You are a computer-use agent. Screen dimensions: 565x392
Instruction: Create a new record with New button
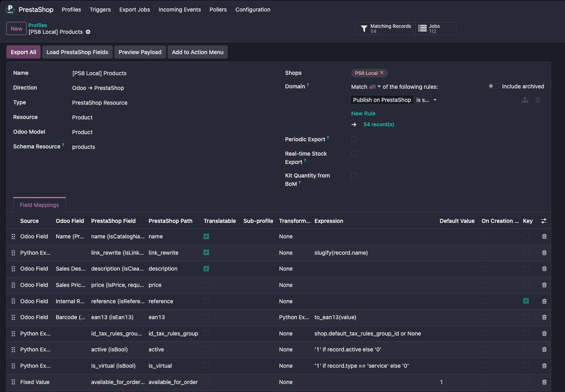coord(16,29)
